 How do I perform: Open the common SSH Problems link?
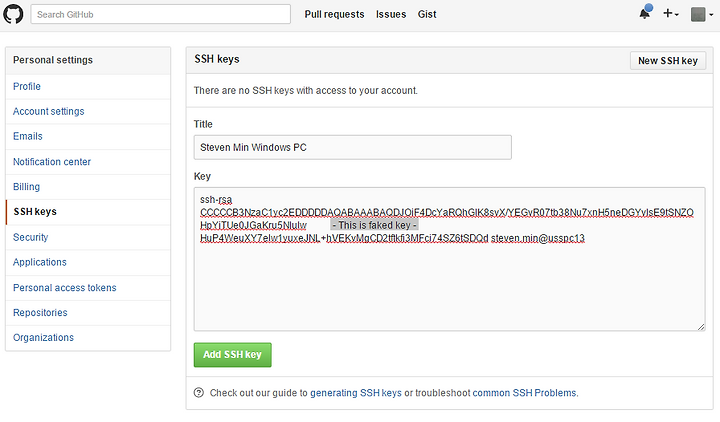point(525,393)
